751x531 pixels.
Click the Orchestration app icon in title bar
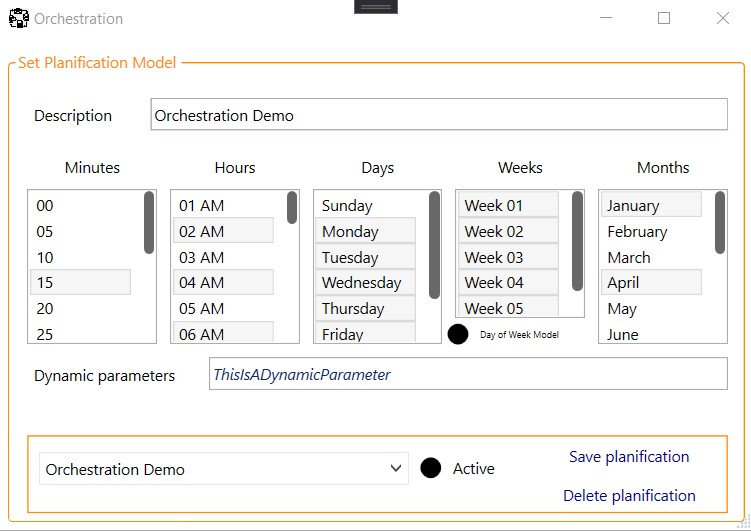point(19,18)
